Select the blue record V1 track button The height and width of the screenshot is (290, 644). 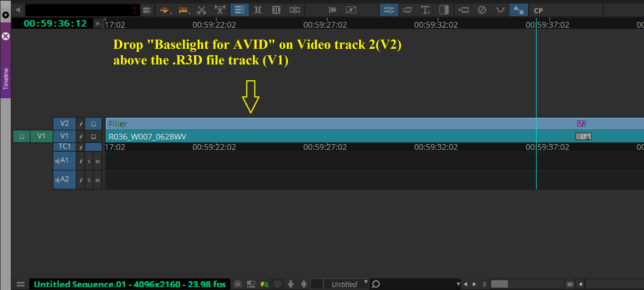click(x=64, y=136)
